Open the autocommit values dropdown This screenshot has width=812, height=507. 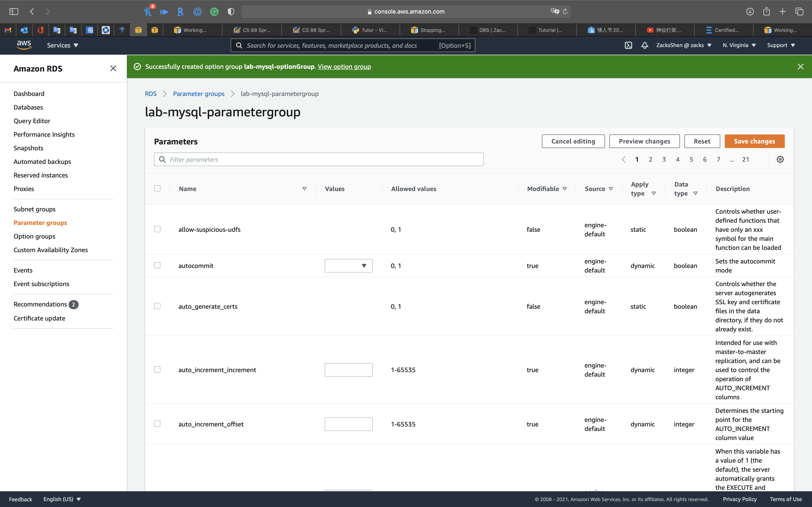pyautogui.click(x=348, y=265)
